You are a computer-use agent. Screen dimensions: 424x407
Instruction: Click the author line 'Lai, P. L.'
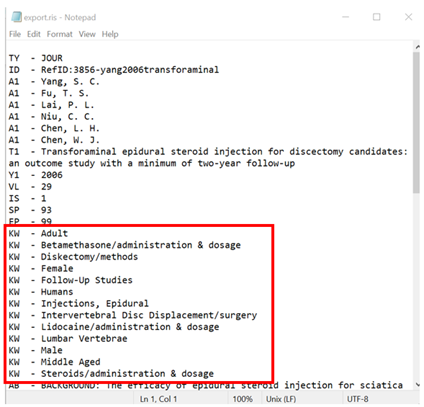pyautogui.click(x=51, y=105)
